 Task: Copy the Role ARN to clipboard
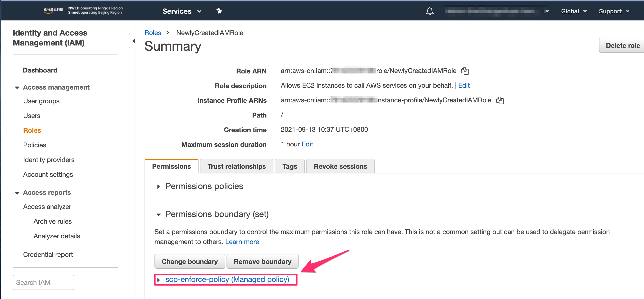click(x=465, y=71)
